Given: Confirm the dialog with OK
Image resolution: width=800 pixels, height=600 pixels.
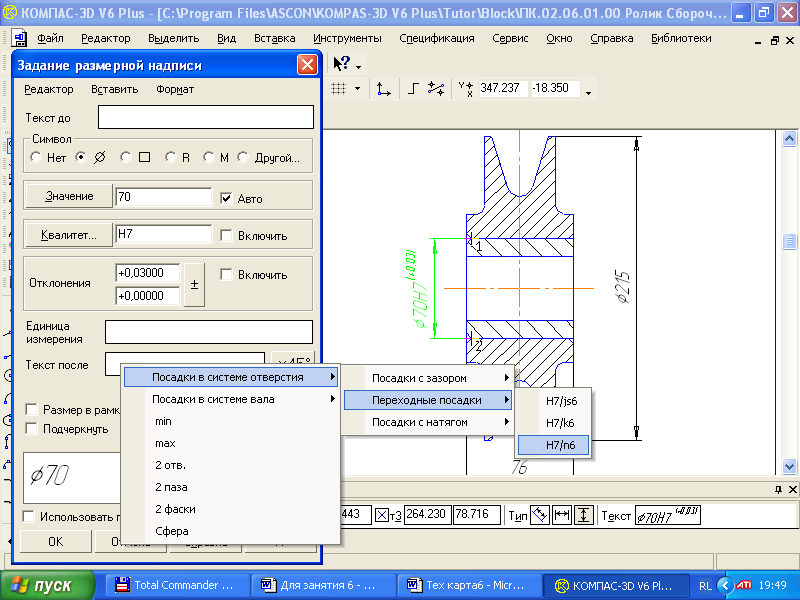Looking at the screenshot, I should click(x=56, y=541).
